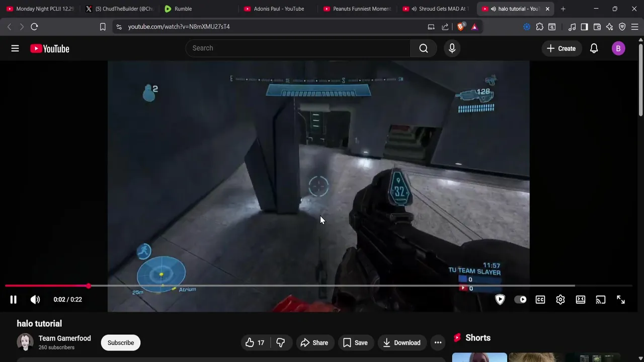Open browser main hamburger menu
Screen dimensions: 644x362
pyautogui.click(x=635, y=27)
